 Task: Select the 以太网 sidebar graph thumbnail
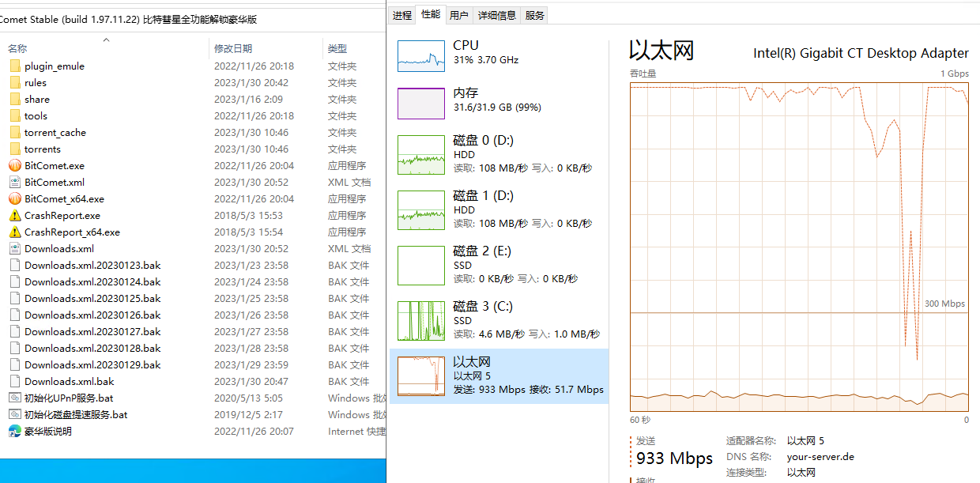(x=421, y=376)
